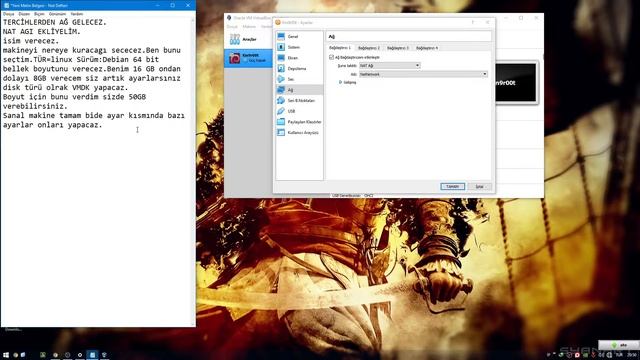
Task: Click the 'isim verecez.' line in Notepad
Action: tap(31, 41)
